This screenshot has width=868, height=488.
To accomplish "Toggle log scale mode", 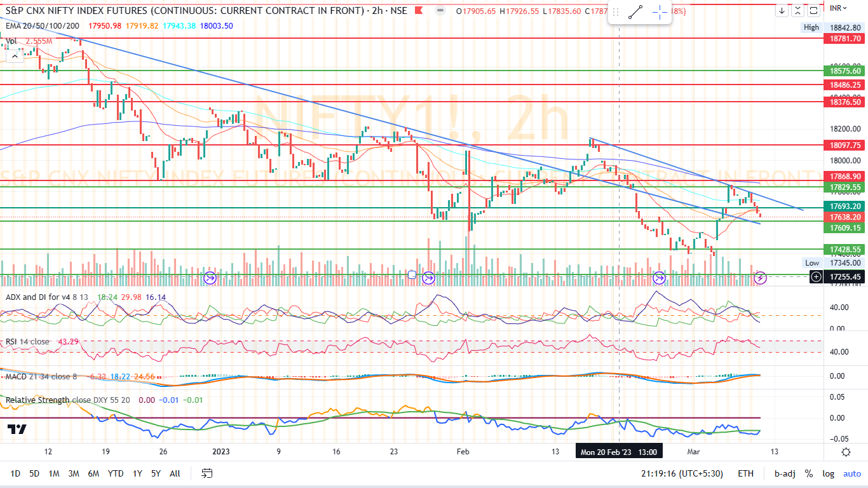I will pyautogui.click(x=828, y=473).
